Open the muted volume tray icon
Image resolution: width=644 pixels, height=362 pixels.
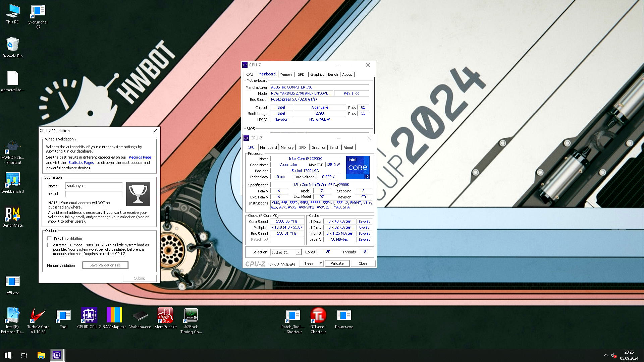614,355
